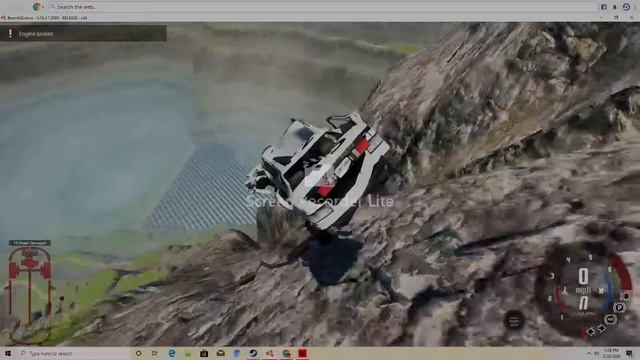Open the Windows Start menu

(7, 353)
